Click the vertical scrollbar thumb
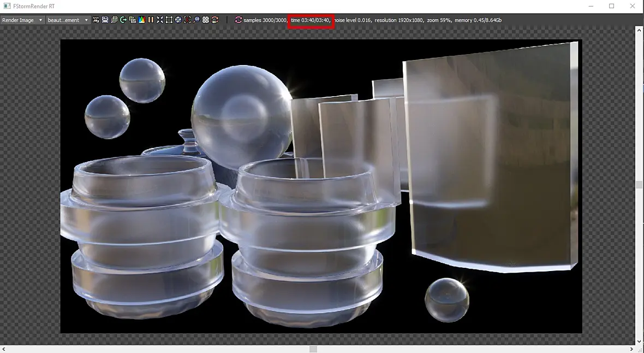Viewport: 644px width, 353px height. pos(639,184)
